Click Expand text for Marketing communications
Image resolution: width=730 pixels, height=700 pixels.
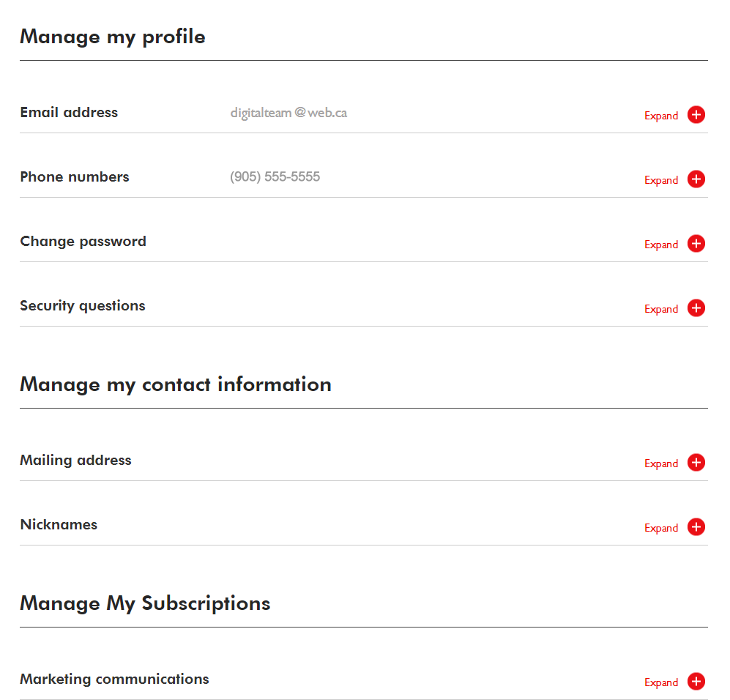[x=660, y=682]
